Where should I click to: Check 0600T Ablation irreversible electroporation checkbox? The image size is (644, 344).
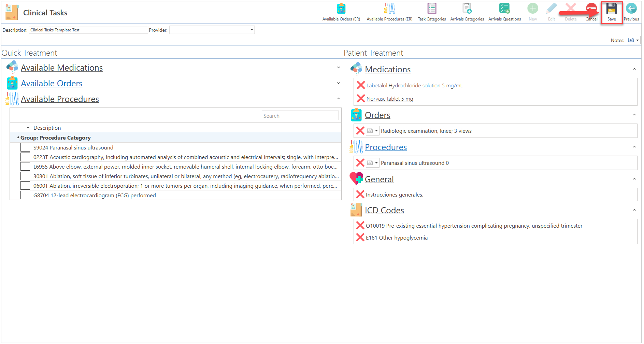[x=25, y=186]
